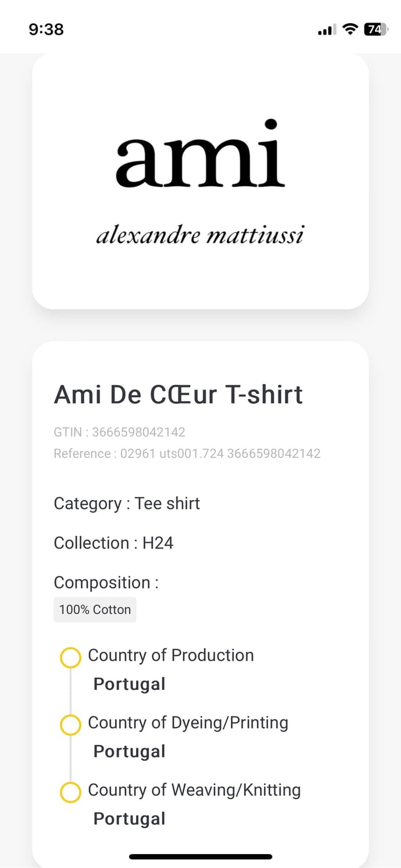Click the Country of Dyeing/Printing circle marker
This screenshot has height=868, width=401.
click(71, 725)
